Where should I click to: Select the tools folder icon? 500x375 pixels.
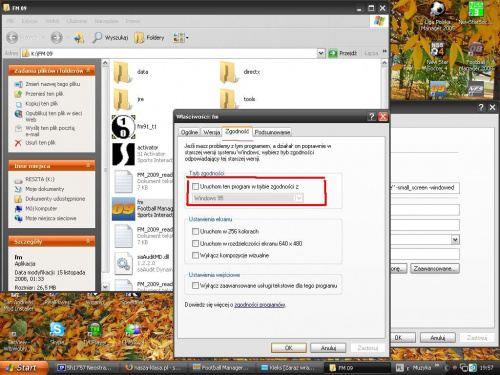[x=228, y=99]
